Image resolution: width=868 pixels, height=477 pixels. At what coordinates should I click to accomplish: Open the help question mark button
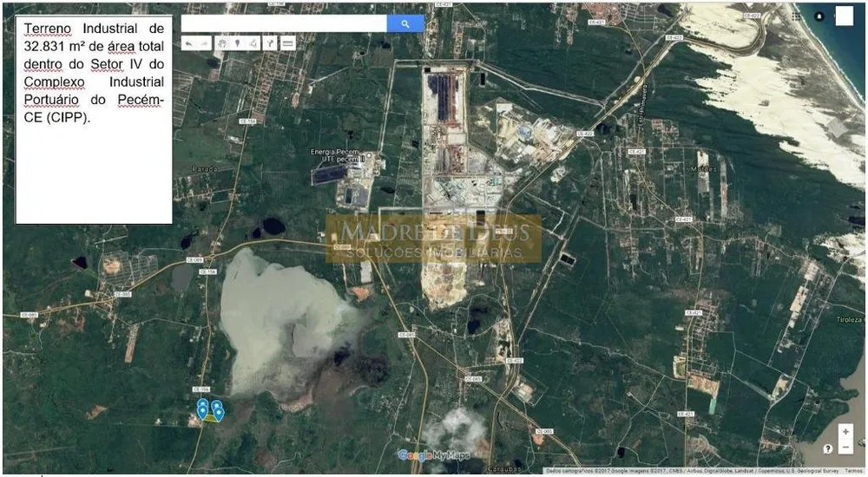tap(827, 448)
